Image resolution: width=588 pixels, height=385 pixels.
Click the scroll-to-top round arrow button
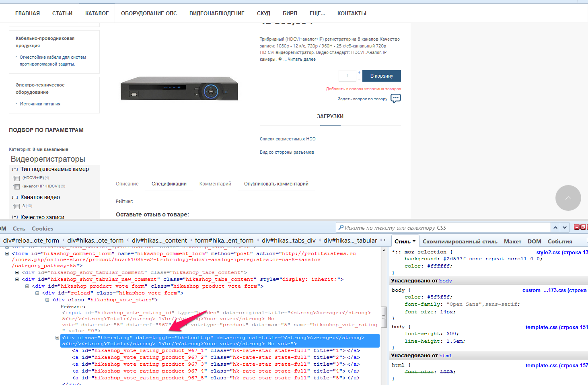[568, 198]
